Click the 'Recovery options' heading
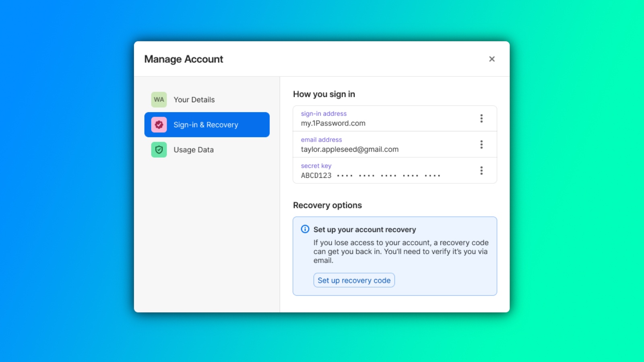 327,205
